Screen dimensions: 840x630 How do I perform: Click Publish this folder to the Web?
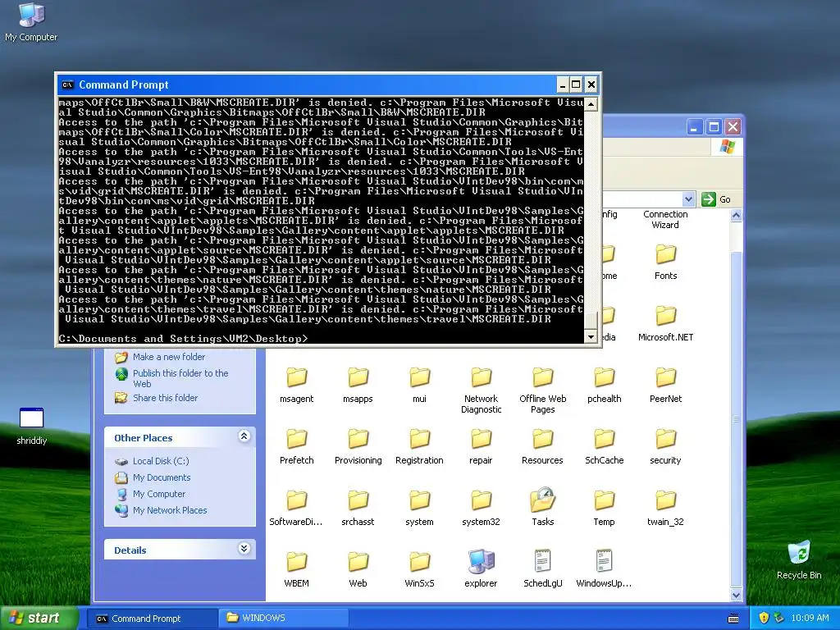tap(180, 378)
